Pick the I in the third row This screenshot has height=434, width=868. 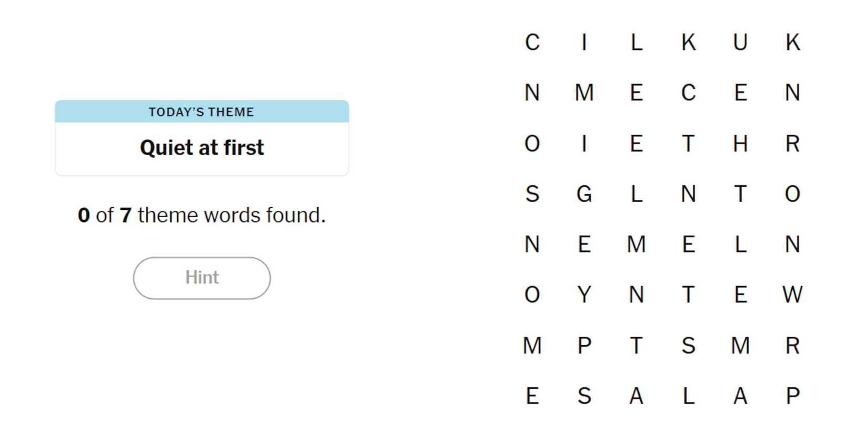click(584, 143)
